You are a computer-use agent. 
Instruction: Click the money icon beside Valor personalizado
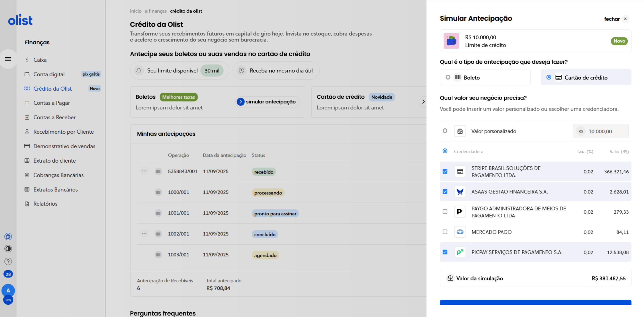pyautogui.click(x=460, y=131)
